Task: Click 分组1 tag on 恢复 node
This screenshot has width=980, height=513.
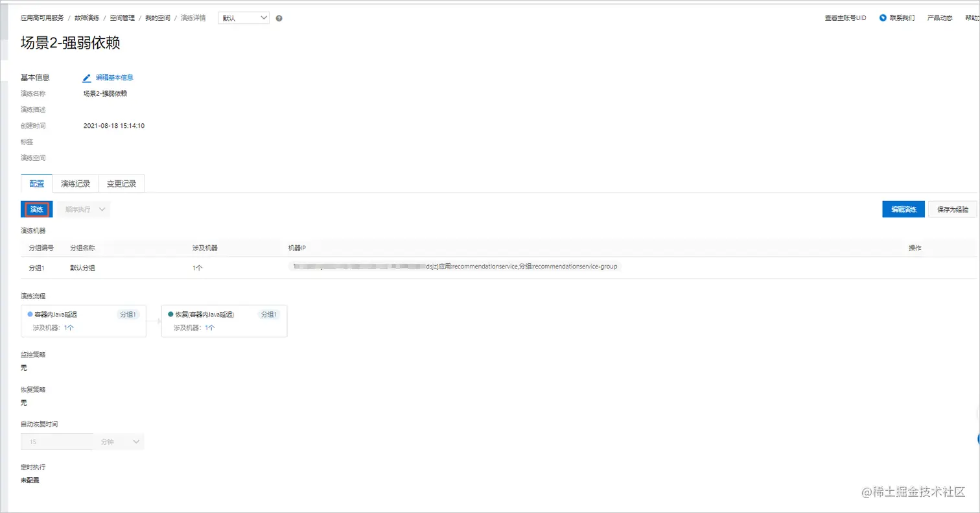Action: point(268,315)
